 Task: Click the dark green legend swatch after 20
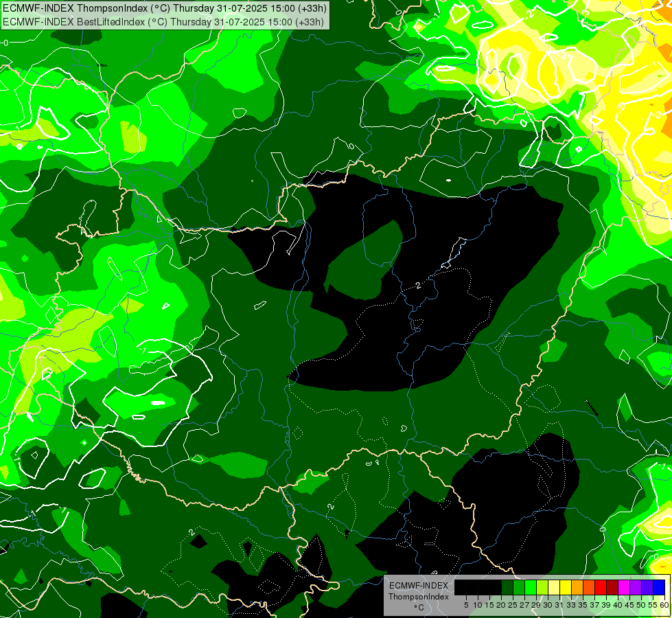click(507, 587)
